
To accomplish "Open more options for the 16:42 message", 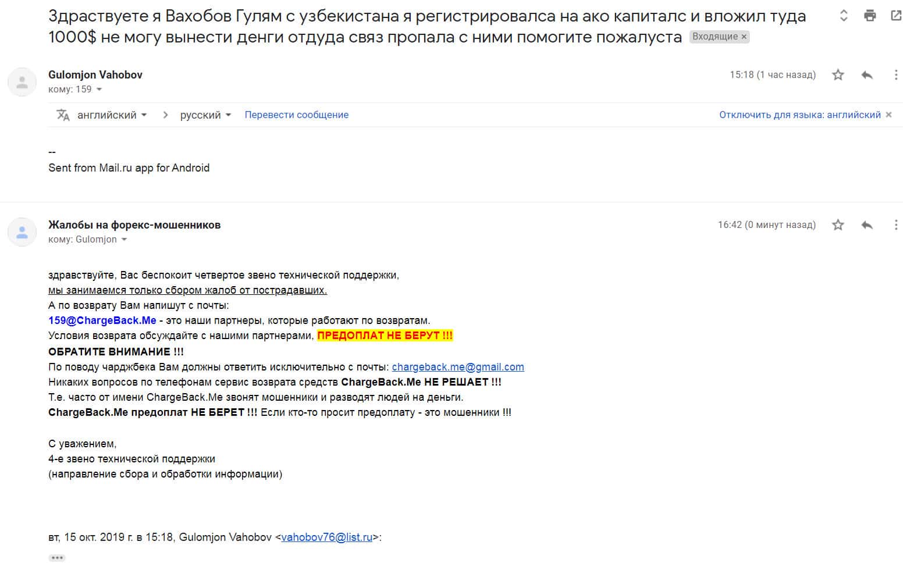I will tap(896, 225).
